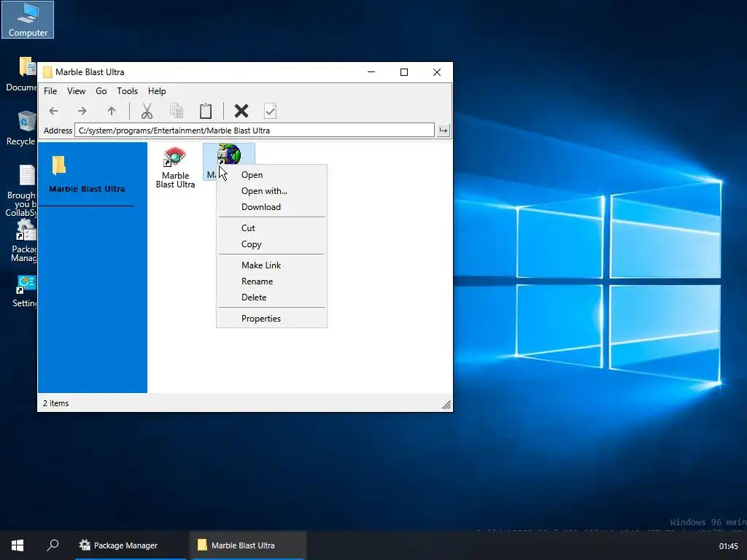Go up one folder level
Image resolution: width=747 pixels, height=560 pixels.
112,111
